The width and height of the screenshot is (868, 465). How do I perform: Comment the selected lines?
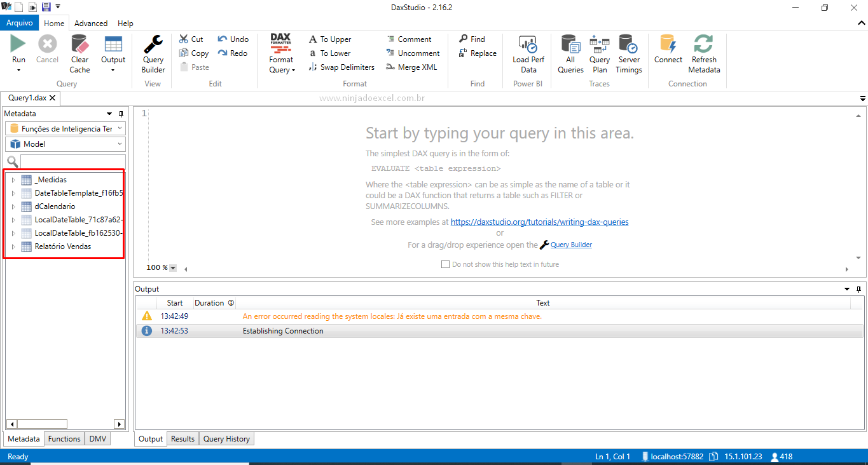click(x=409, y=39)
